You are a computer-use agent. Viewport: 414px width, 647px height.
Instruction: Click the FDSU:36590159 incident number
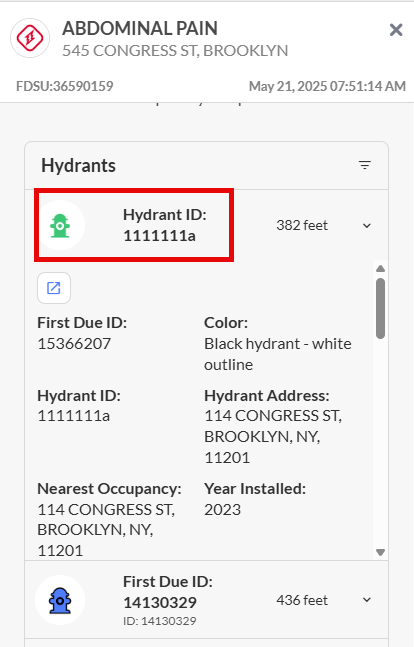[65, 86]
